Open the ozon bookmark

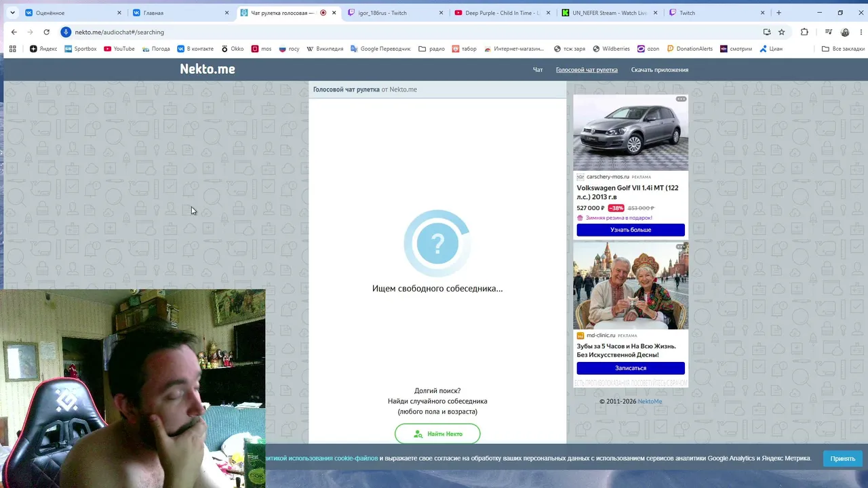[x=648, y=49]
